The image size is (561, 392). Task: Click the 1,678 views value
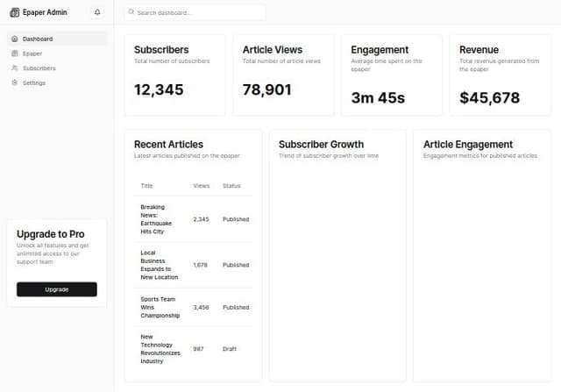tap(201, 265)
